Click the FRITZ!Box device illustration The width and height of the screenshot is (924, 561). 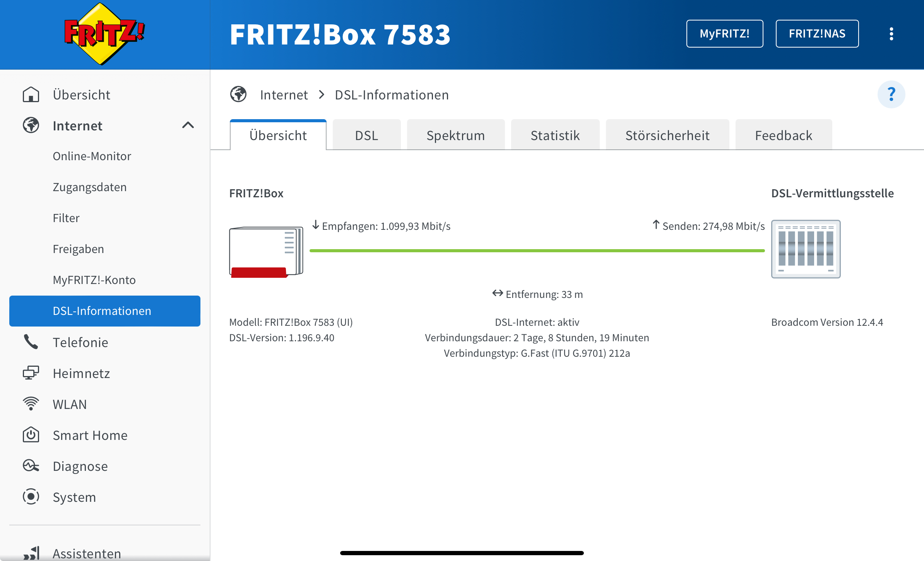tap(266, 252)
